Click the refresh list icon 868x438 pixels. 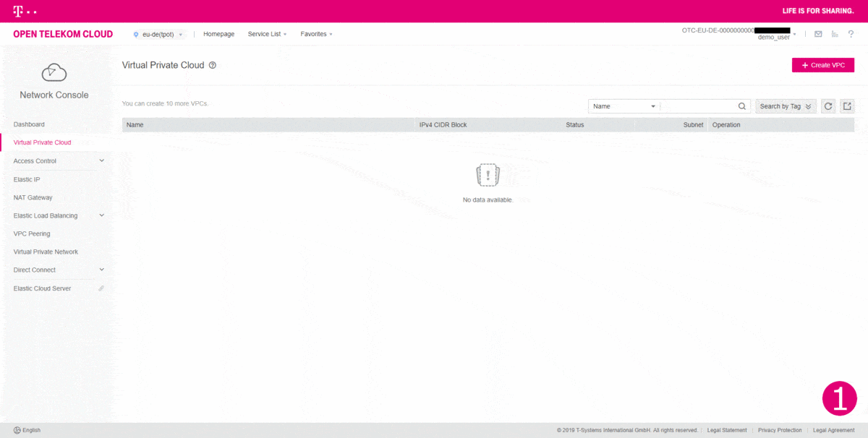point(828,106)
